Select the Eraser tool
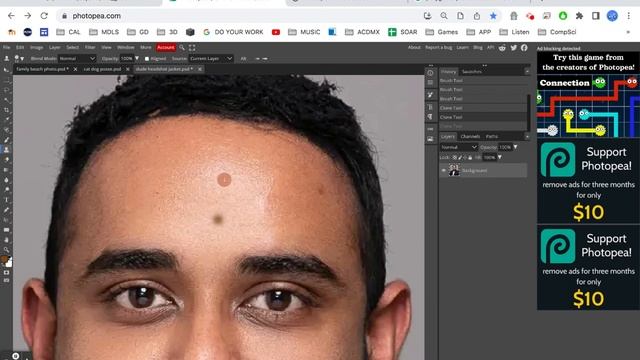Image resolution: width=640 pixels, height=360 pixels. (6, 160)
